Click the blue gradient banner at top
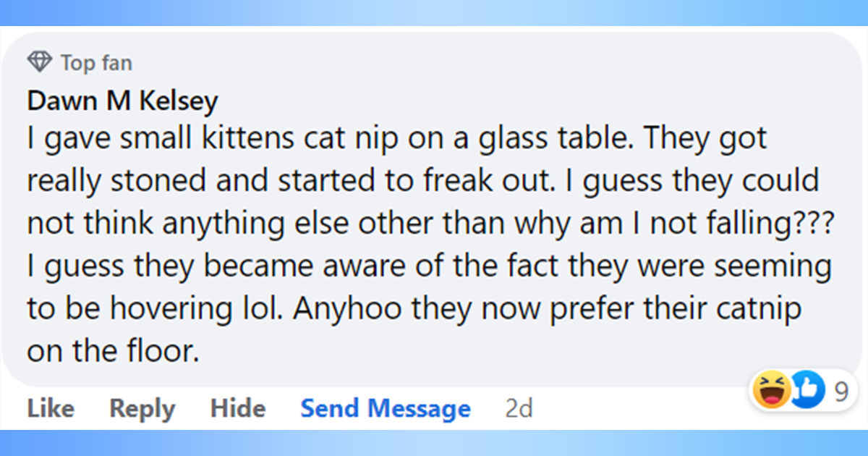This screenshot has width=868, height=456. coord(434,12)
